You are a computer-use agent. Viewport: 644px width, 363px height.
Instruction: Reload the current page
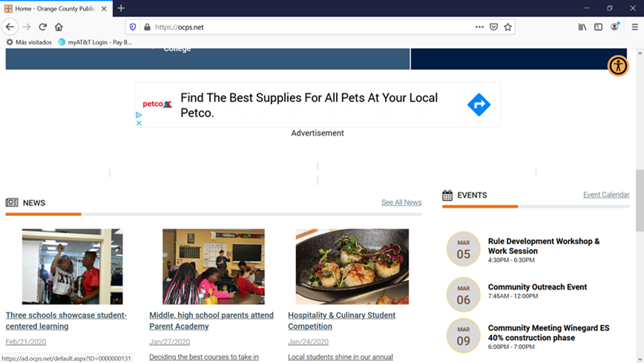pos(43,27)
